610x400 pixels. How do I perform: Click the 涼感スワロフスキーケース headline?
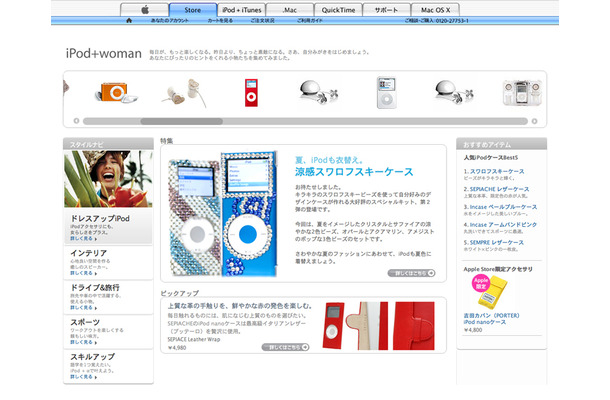pos(354,172)
